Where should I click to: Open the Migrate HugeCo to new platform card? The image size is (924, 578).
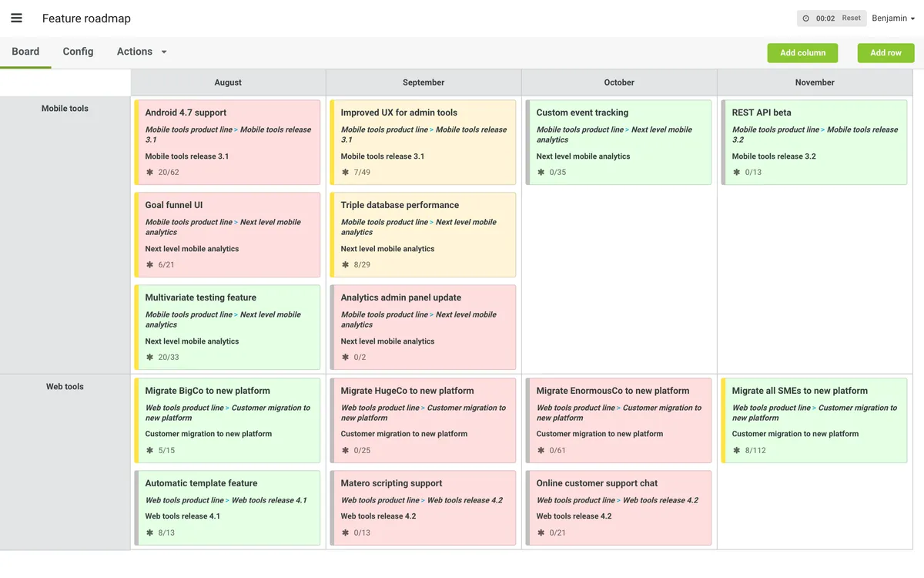[x=407, y=391]
